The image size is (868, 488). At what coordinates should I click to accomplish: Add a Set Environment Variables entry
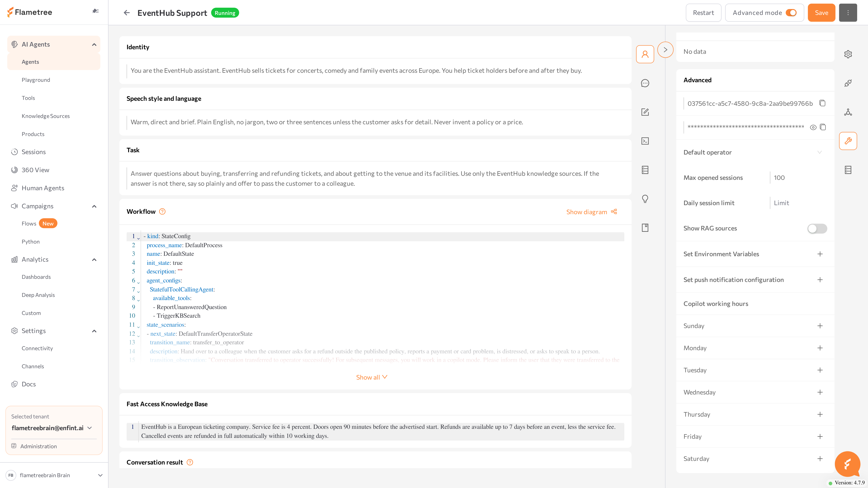[x=820, y=254]
